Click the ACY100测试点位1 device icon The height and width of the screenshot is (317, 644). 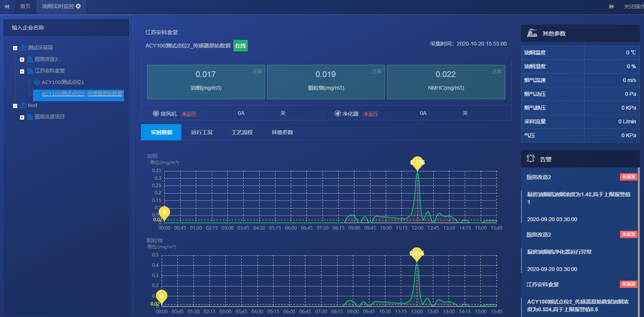[x=37, y=82]
